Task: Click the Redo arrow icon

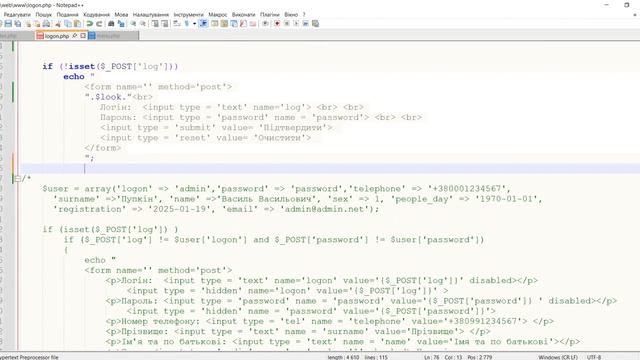Action: tap(99, 24)
